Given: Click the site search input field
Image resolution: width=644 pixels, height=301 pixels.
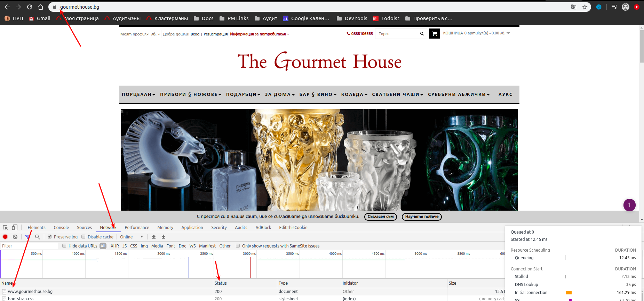Looking at the screenshot, I should tap(398, 34).
